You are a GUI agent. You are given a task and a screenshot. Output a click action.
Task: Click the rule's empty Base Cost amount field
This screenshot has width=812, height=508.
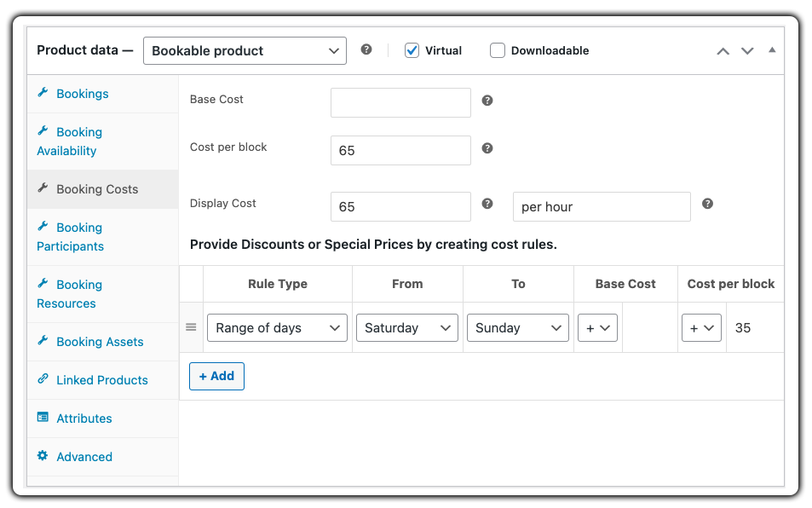[650, 328]
